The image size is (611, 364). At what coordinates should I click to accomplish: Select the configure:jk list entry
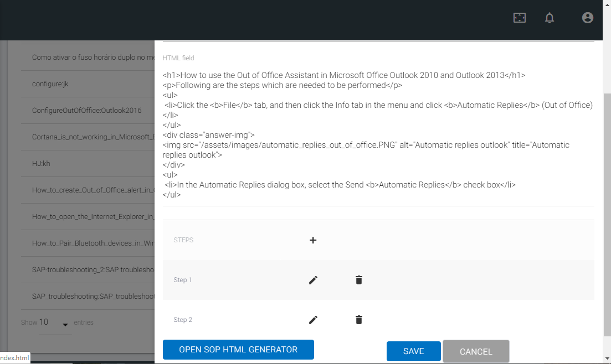50,84
